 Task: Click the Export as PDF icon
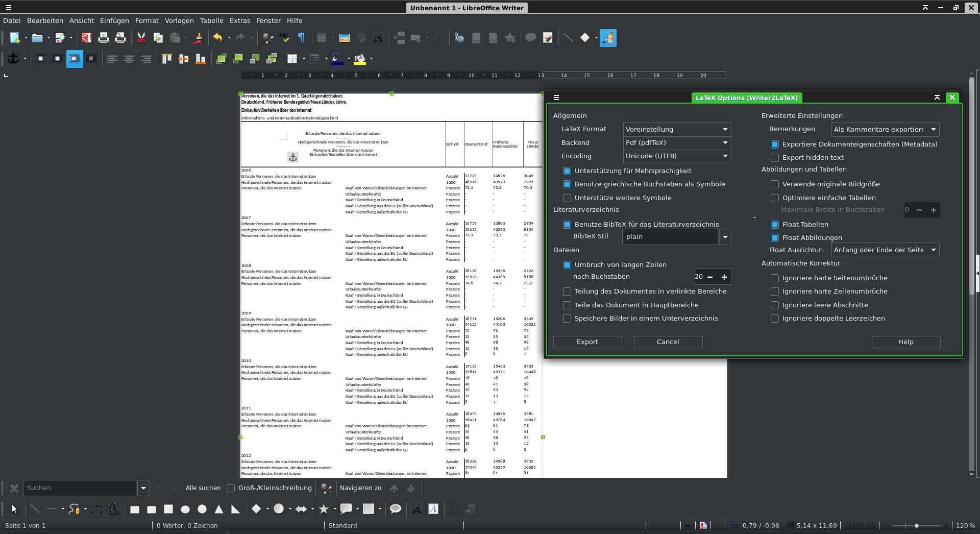coord(87,38)
